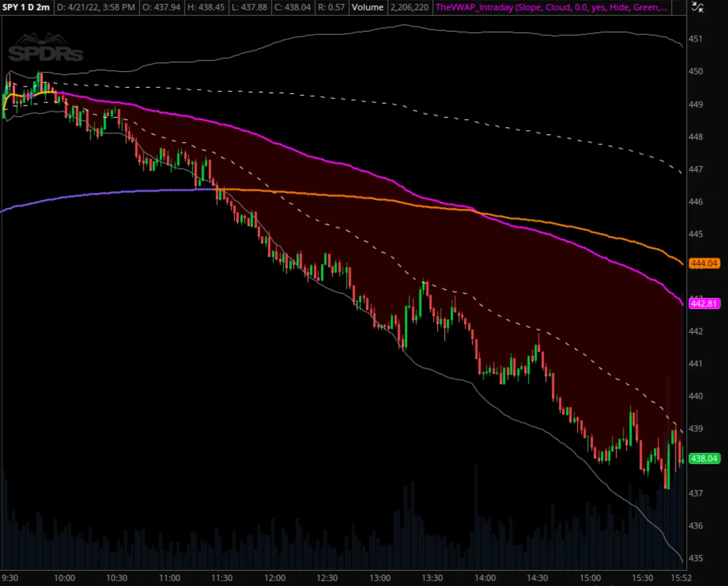The width and height of the screenshot is (728, 586).
Task: Click the 448 price axis label
Action: point(696,136)
